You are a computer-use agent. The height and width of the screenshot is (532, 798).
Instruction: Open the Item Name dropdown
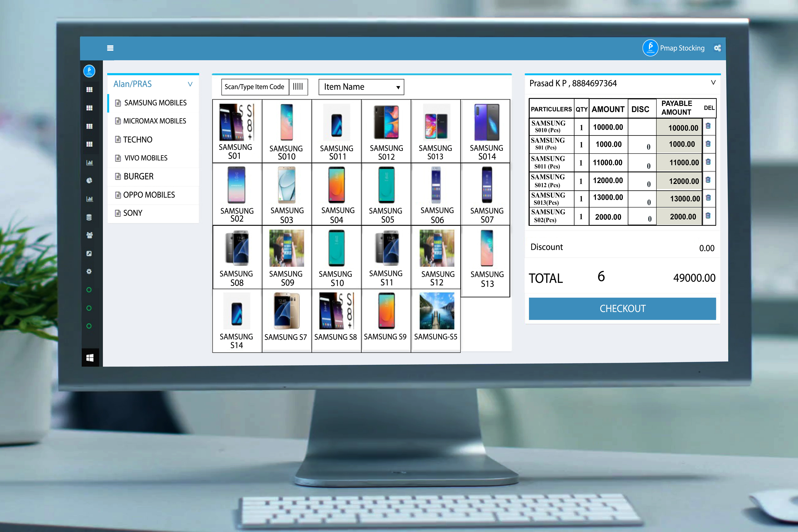pos(361,87)
